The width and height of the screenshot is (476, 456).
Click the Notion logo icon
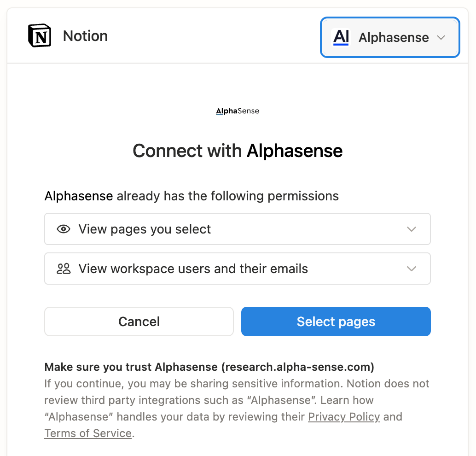click(40, 36)
